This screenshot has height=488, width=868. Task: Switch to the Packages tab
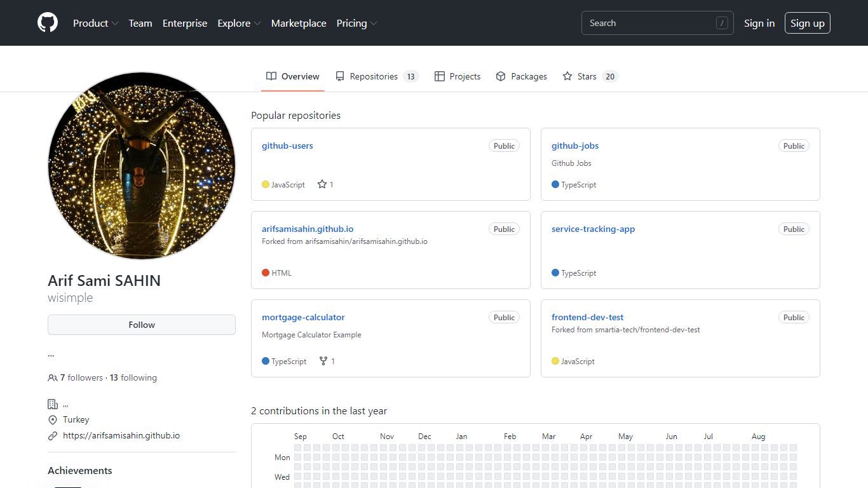[521, 76]
